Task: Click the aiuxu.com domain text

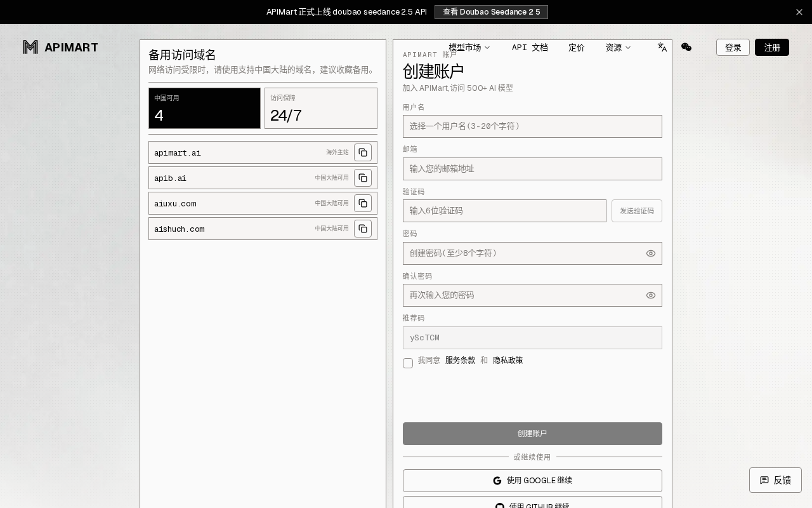Action: pos(175,204)
